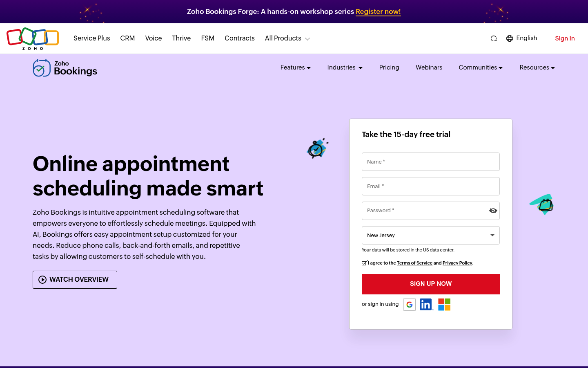Click the Email input field
This screenshot has width=588, height=368.
click(x=430, y=186)
